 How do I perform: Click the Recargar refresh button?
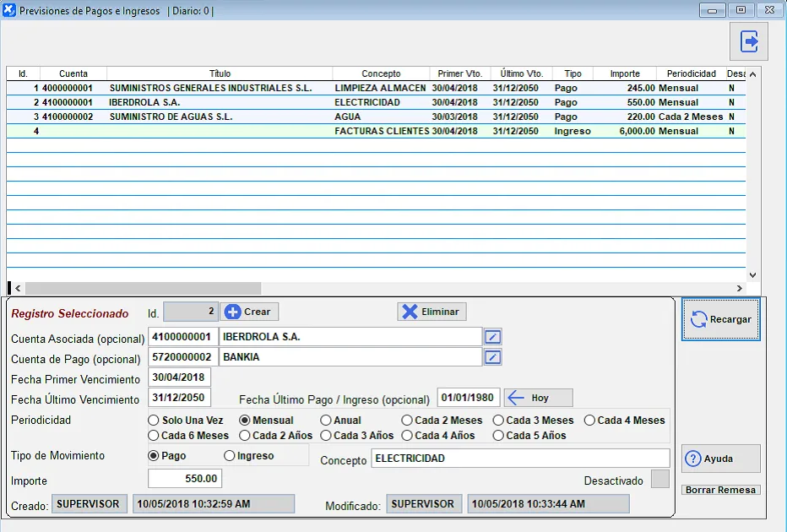click(720, 319)
